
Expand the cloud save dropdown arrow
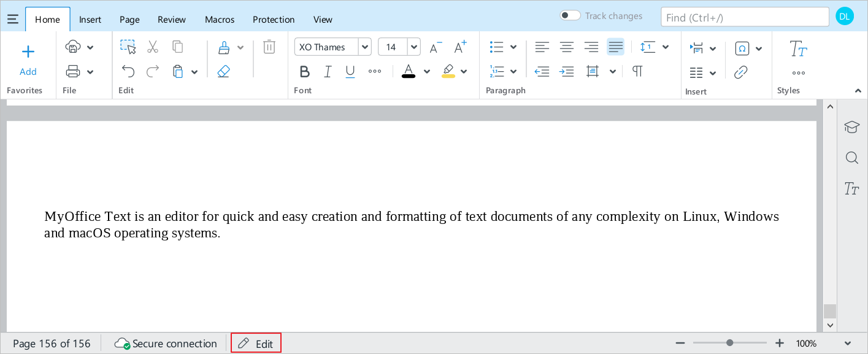[90, 47]
